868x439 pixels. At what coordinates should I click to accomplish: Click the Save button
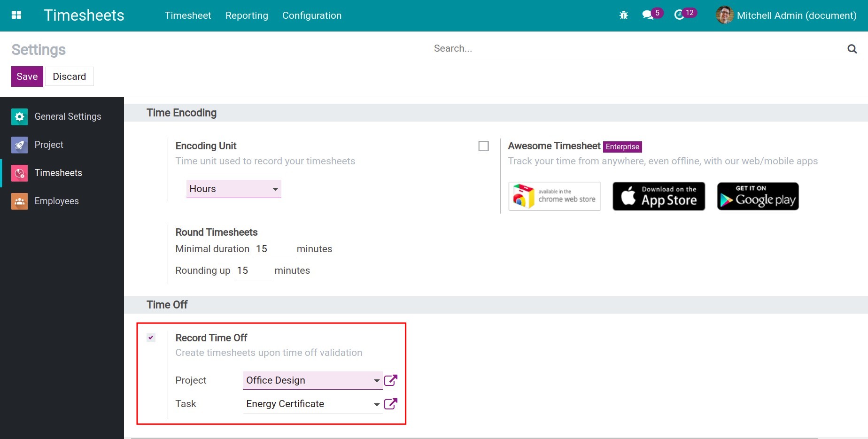pyautogui.click(x=27, y=77)
